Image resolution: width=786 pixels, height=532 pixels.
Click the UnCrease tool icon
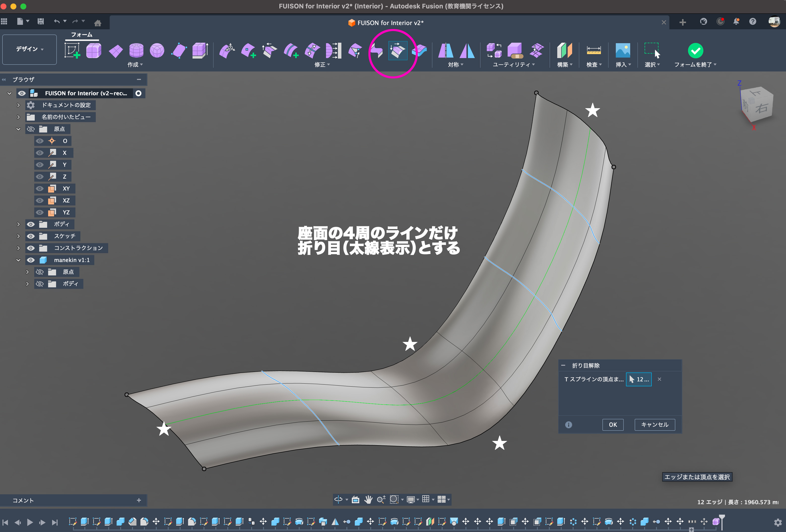point(397,51)
